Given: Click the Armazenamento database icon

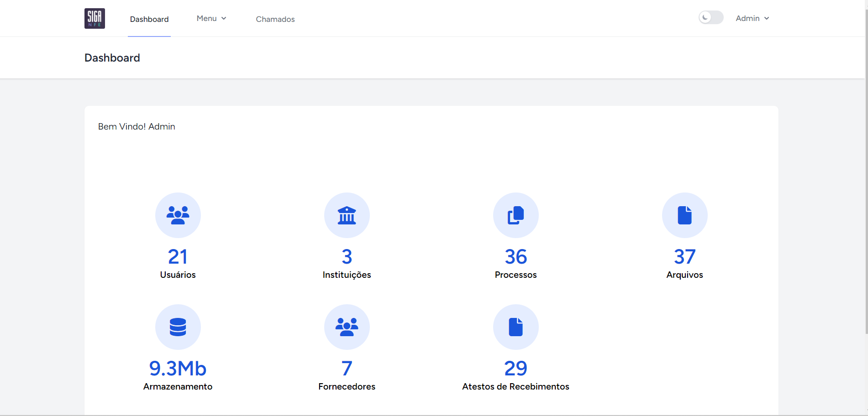Looking at the screenshot, I should point(178,327).
